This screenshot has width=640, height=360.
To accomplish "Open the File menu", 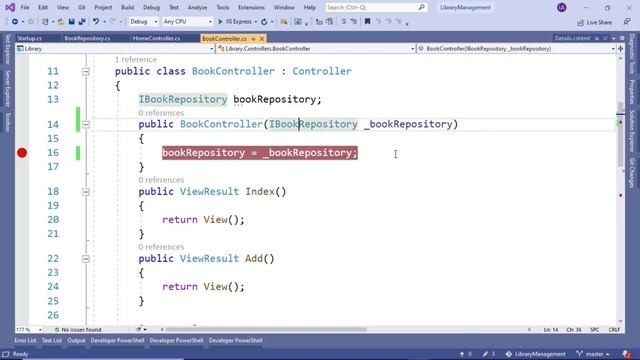I will [x=24, y=7].
